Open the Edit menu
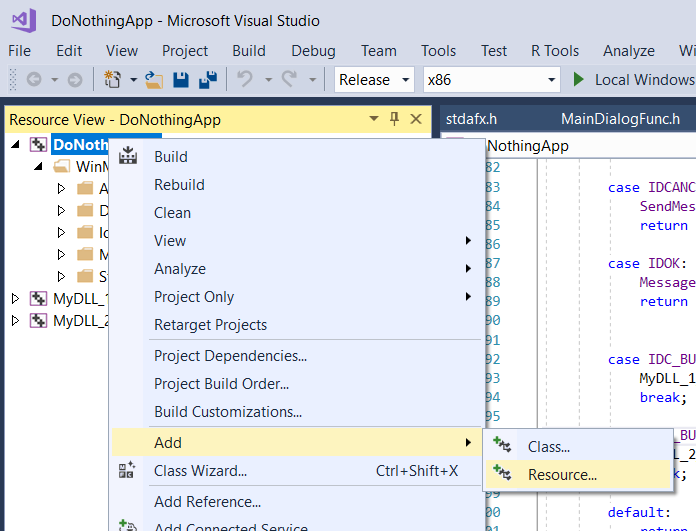The height and width of the screenshot is (531, 696). pyautogui.click(x=69, y=51)
